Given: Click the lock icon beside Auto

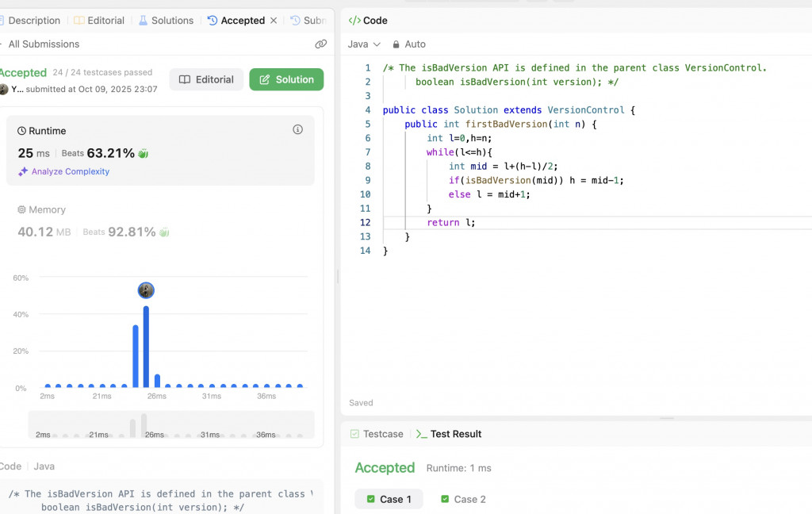Looking at the screenshot, I should [396, 44].
